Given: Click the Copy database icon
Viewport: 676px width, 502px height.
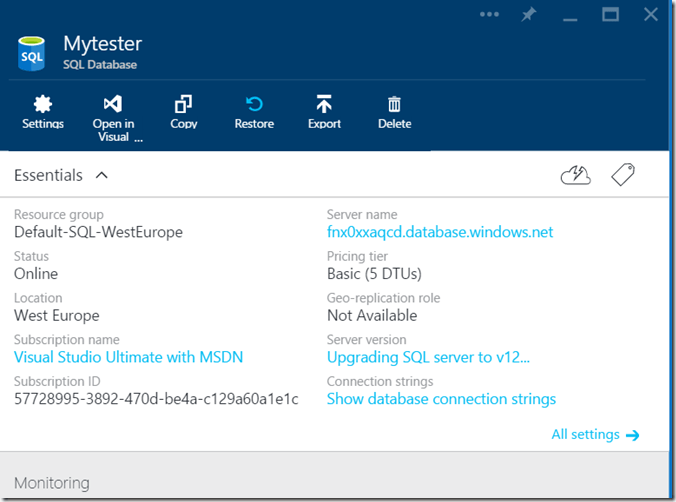Looking at the screenshot, I should tap(184, 105).
